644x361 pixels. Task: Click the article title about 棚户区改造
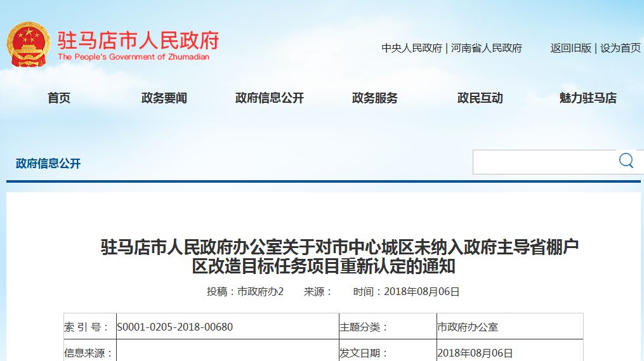tap(339, 257)
